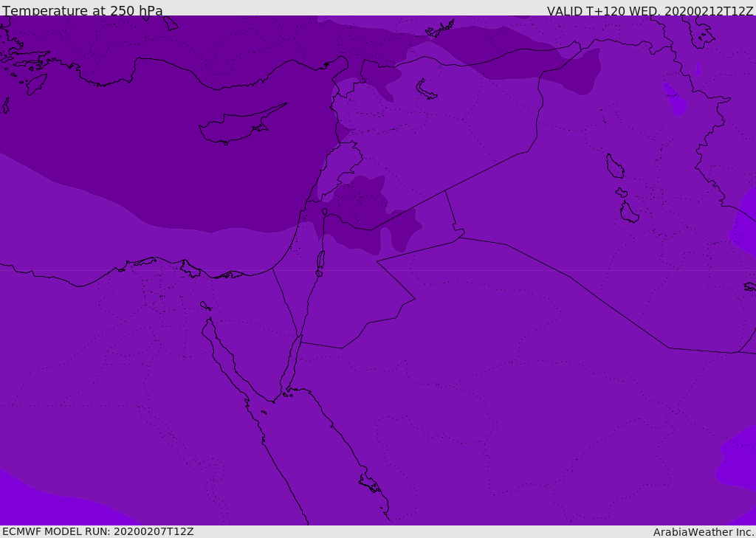Click Lake Tharthar in Iraq
The image size is (756, 538).
pos(614,166)
